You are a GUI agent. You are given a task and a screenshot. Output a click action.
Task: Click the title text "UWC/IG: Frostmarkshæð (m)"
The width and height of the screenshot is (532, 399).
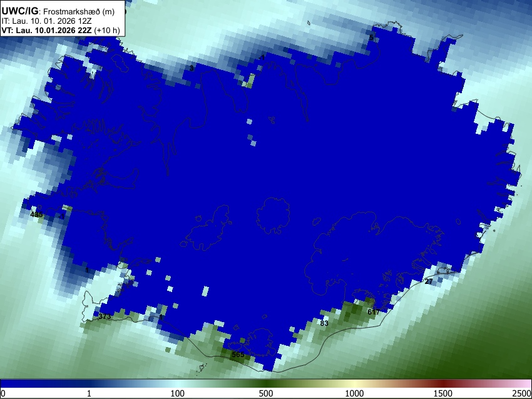[58, 11]
